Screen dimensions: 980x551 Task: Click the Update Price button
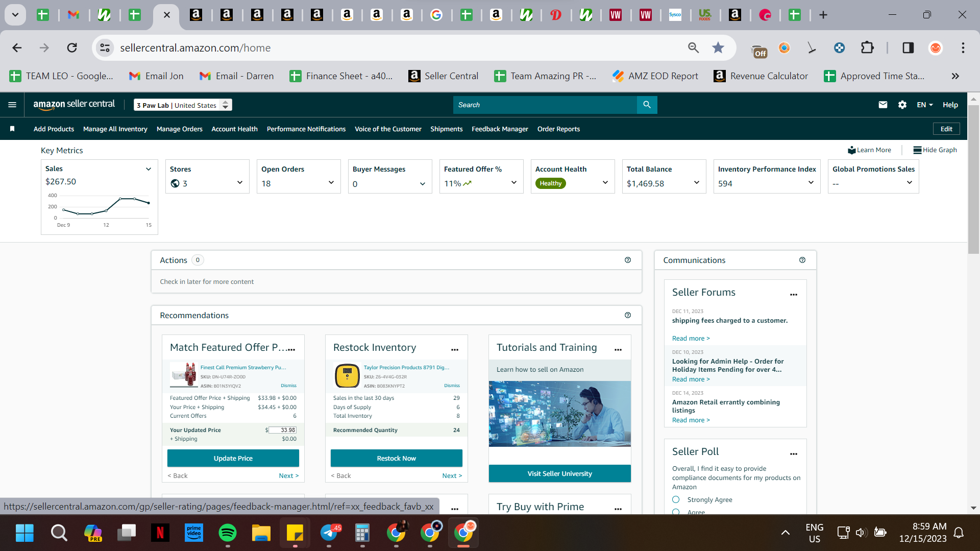point(233,458)
